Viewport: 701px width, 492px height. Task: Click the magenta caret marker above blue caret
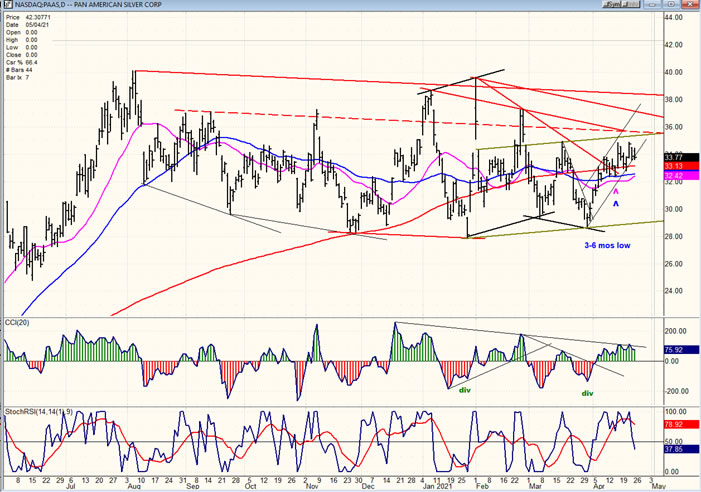point(616,192)
